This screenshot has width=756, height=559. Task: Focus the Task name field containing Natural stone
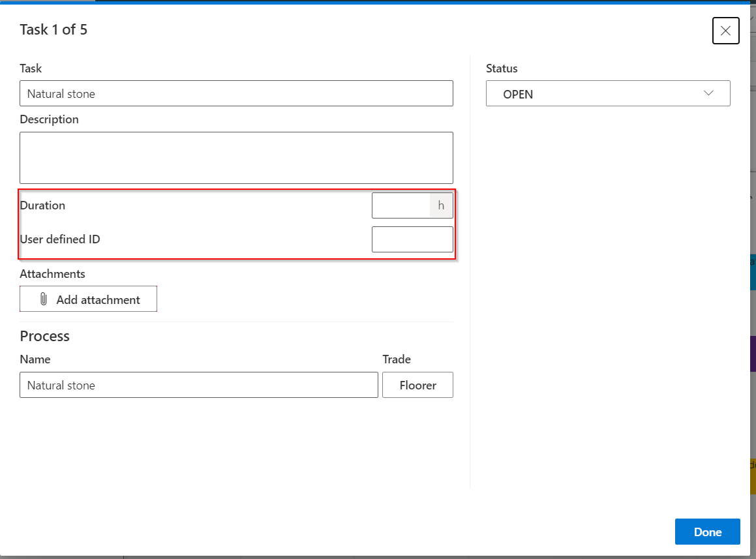[x=236, y=93]
